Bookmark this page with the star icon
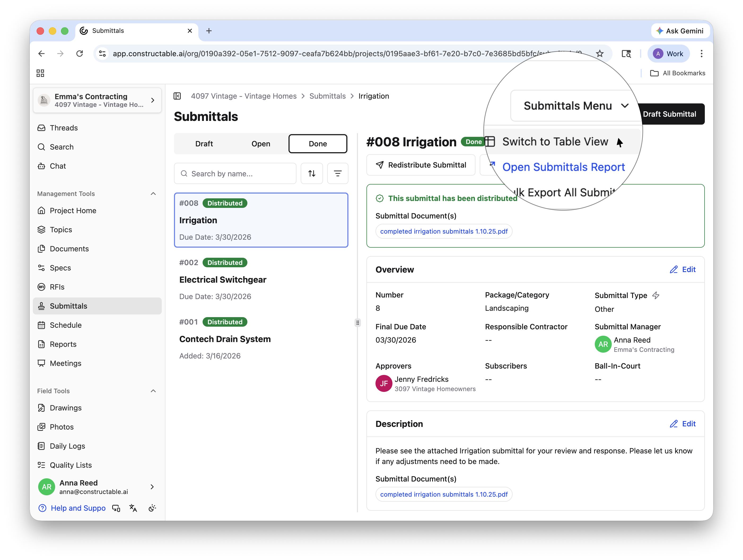This screenshot has width=743, height=560. click(600, 53)
